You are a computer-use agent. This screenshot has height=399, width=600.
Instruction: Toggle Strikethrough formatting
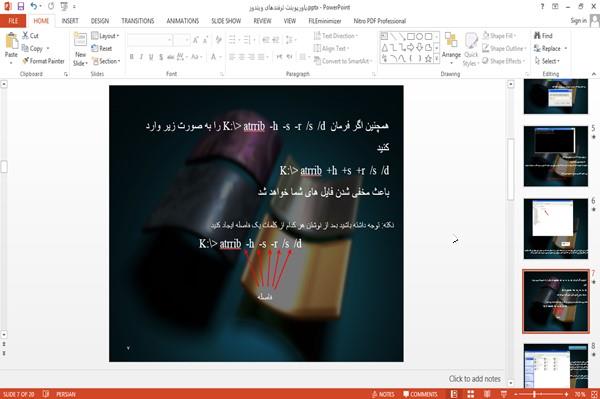[x=171, y=57]
